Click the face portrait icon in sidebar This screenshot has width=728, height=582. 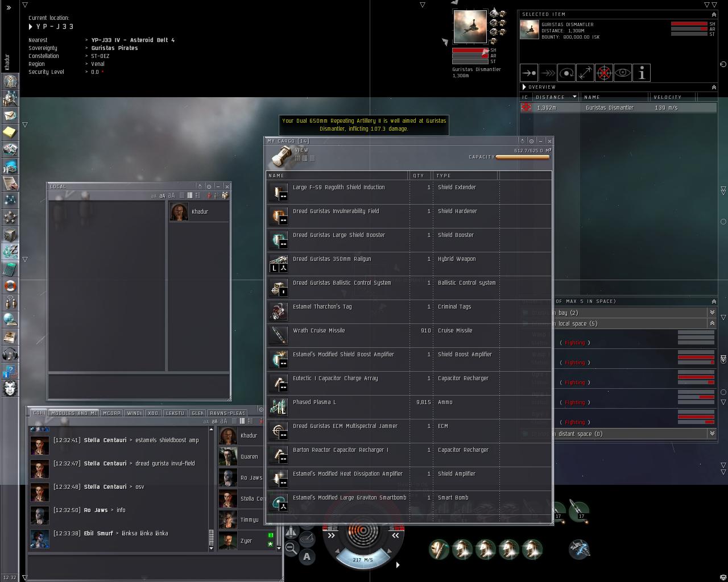(x=10, y=388)
